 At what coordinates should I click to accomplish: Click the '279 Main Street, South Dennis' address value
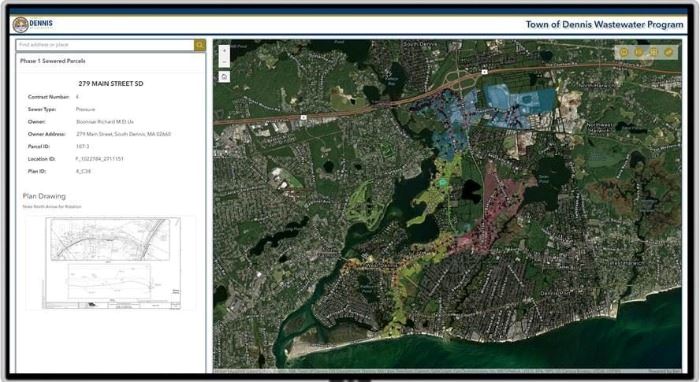pyautogui.click(x=124, y=134)
